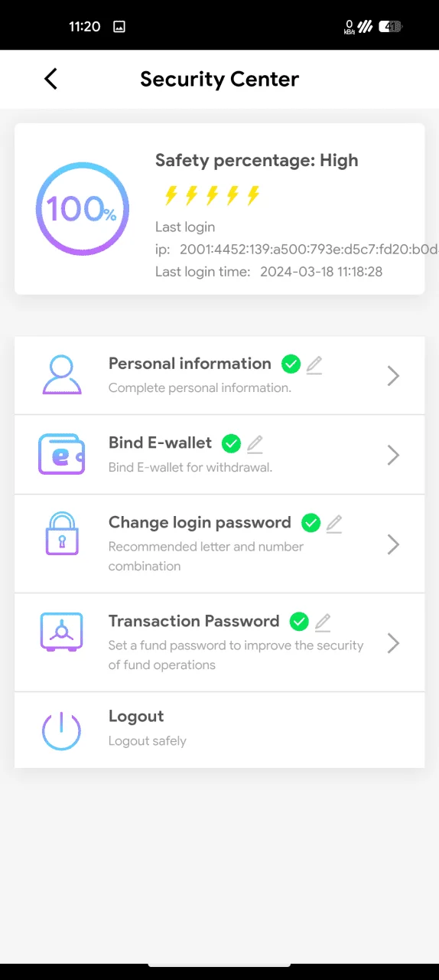Click green checkmark next to Transaction Password
Viewport: 439px width, 980px height.
pos(299,621)
